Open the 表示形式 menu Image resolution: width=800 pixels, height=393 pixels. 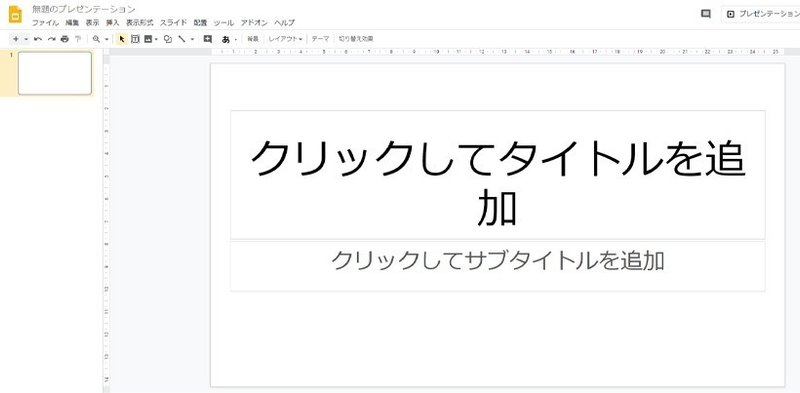tap(140, 23)
